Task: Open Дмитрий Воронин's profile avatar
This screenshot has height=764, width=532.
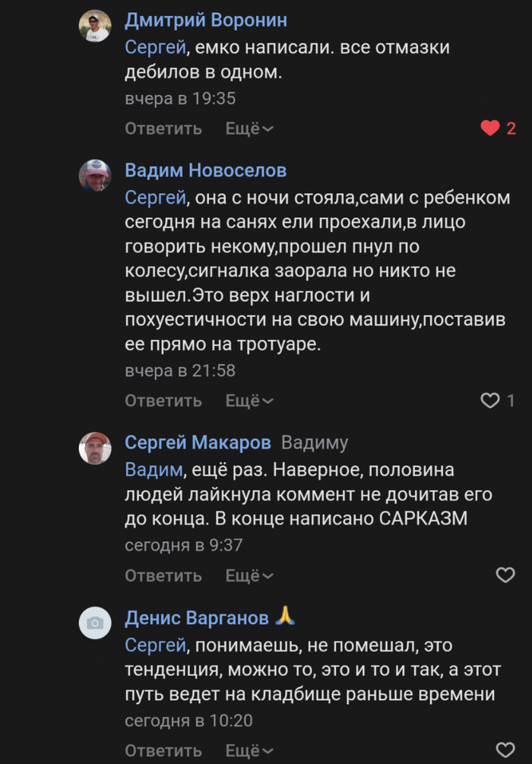Action: (x=95, y=26)
